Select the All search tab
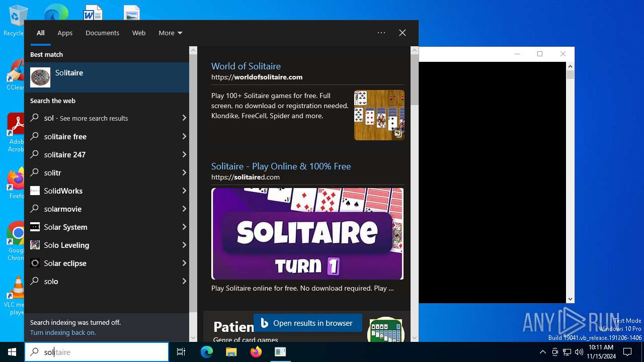Image resolution: width=644 pixels, height=362 pixels. pos(41,33)
